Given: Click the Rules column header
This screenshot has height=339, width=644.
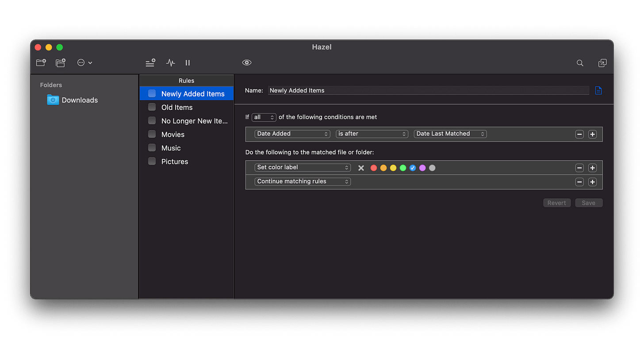Looking at the screenshot, I should 186,81.
